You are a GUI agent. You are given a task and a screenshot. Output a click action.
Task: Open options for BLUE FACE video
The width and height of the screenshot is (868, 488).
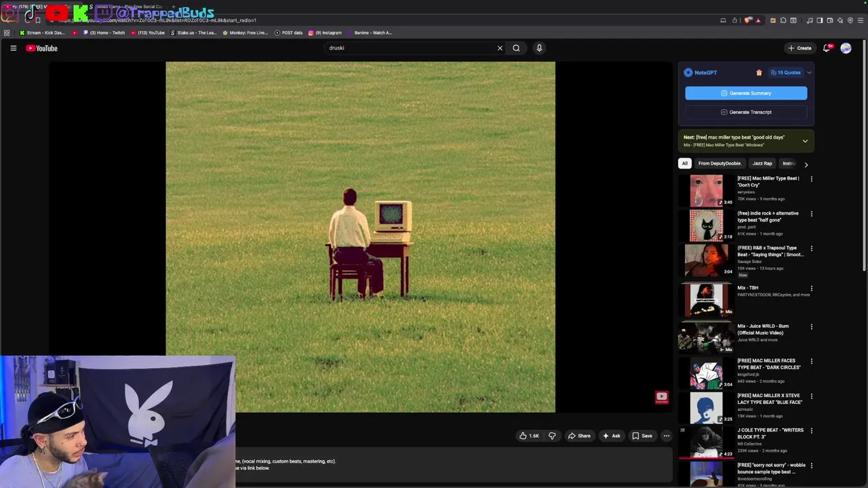[811, 396]
